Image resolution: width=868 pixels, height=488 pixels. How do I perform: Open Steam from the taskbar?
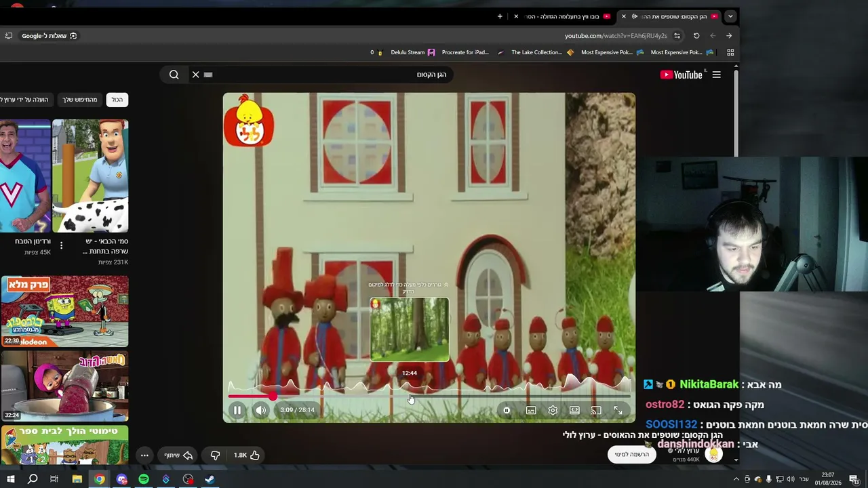click(x=210, y=479)
